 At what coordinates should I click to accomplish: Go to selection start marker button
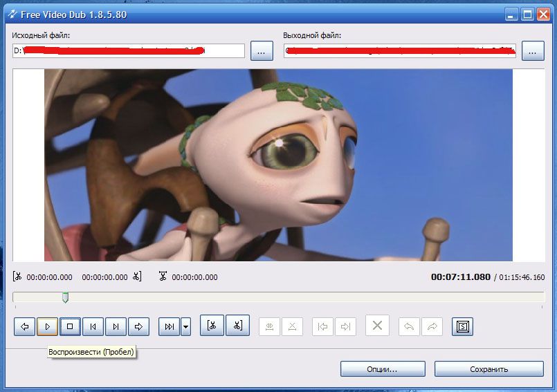(322, 326)
